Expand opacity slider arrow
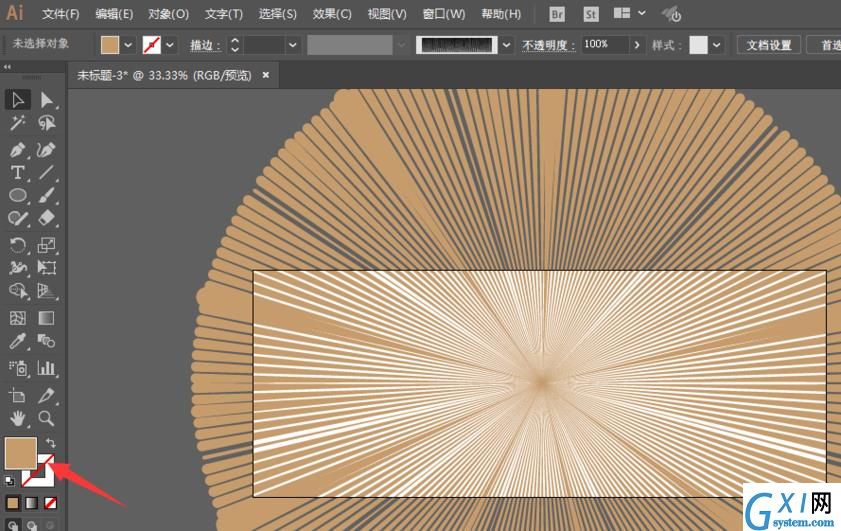841x531 pixels. (x=637, y=45)
